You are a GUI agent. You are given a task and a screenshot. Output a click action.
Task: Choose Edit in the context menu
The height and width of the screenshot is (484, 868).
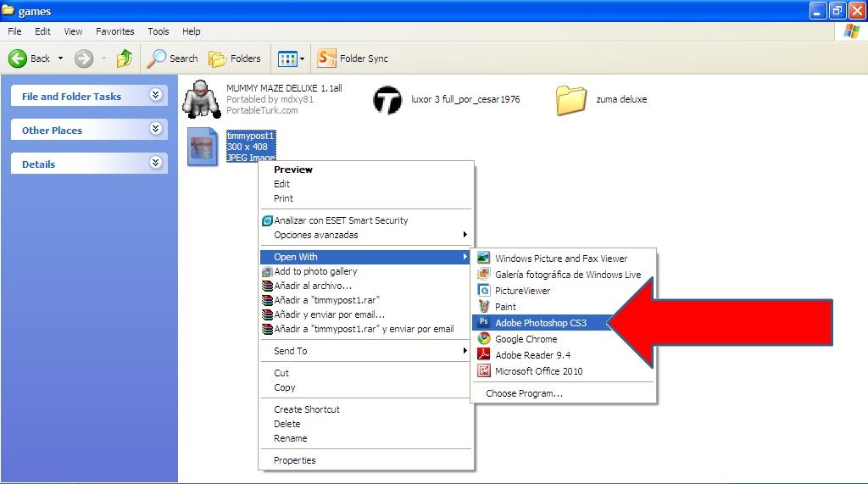tap(366, 184)
